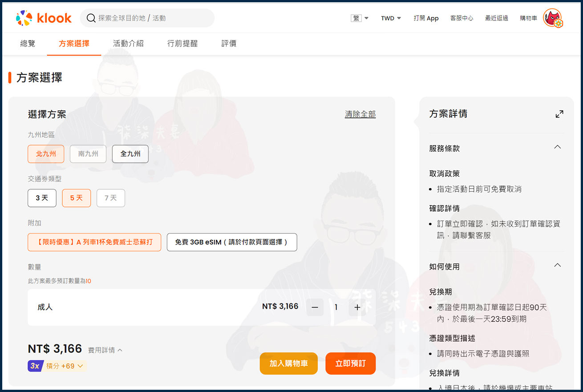583x392 pixels.
Task: Open the 行前提醒 tab
Action: (182, 43)
